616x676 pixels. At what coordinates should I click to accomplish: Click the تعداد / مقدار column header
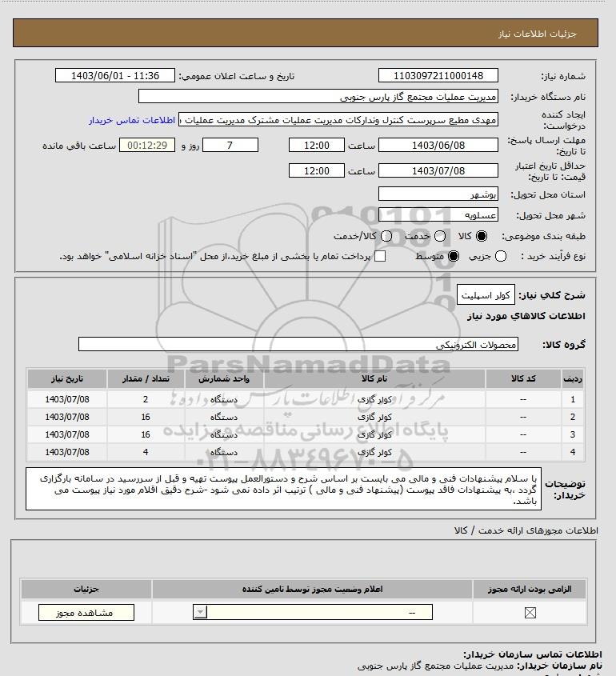(x=146, y=378)
